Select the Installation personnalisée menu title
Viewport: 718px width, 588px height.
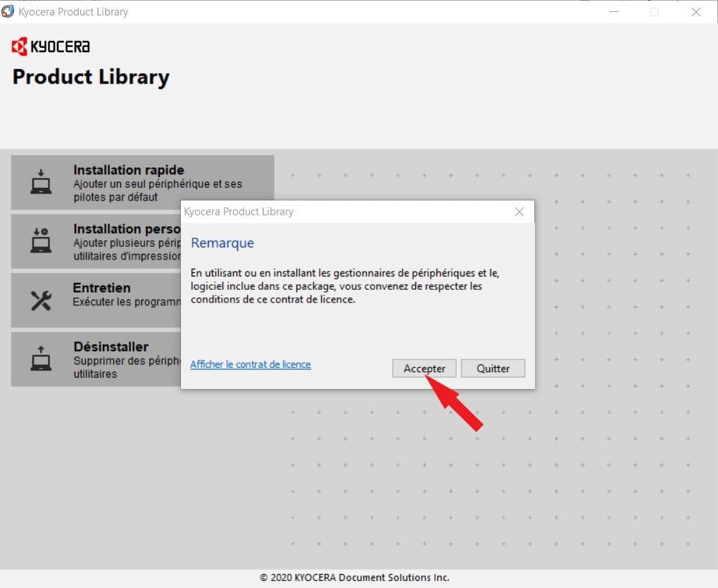pyautogui.click(x=127, y=229)
